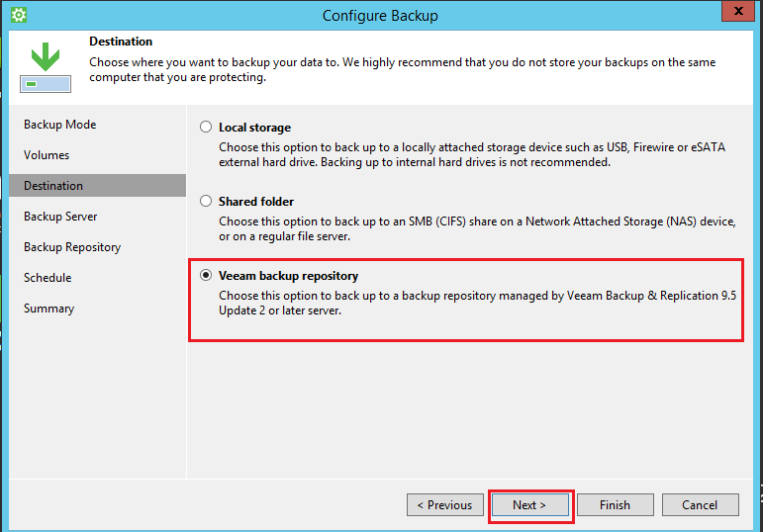Click the Finish button
763x532 pixels.
pyautogui.click(x=616, y=504)
